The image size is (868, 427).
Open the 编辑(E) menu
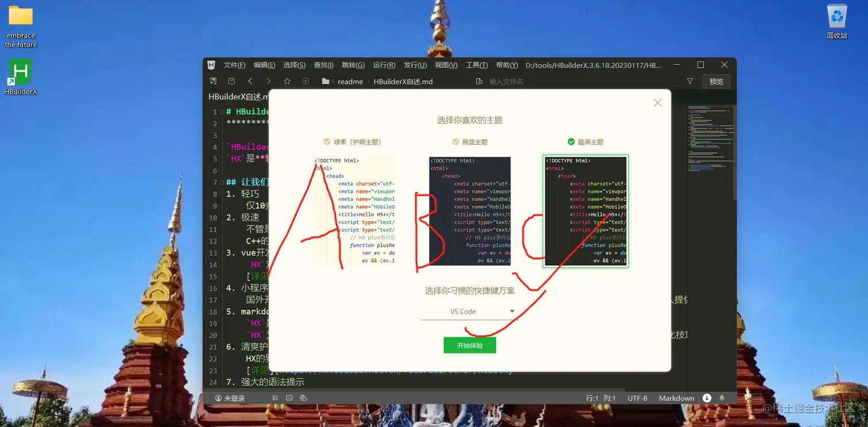[x=265, y=65]
